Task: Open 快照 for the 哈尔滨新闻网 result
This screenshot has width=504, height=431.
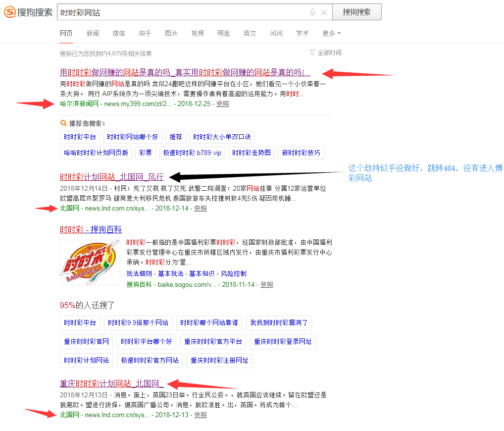Action: 222,104
